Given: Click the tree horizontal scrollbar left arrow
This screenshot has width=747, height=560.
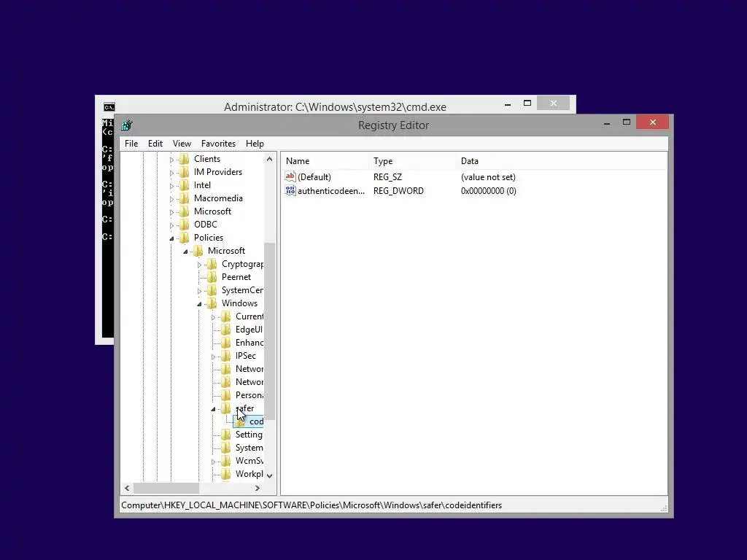Looking at the screenshot, I should [x=127, y=488].
